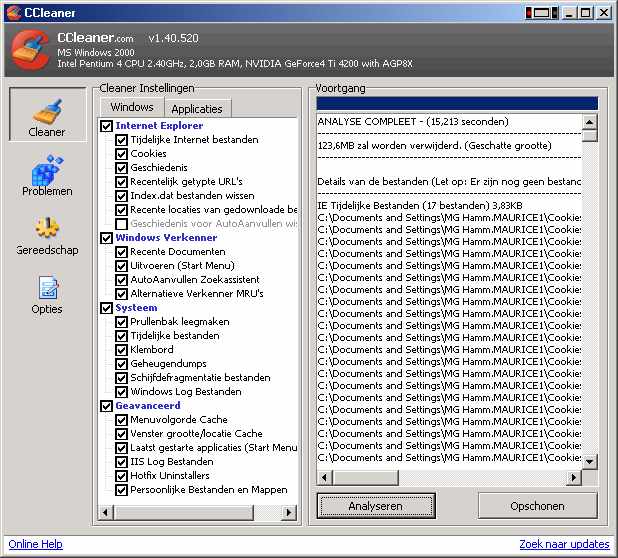Screen dimensions: 618x558
Task: Uncheck the Cookies checkbox
Action: [121, 154]
